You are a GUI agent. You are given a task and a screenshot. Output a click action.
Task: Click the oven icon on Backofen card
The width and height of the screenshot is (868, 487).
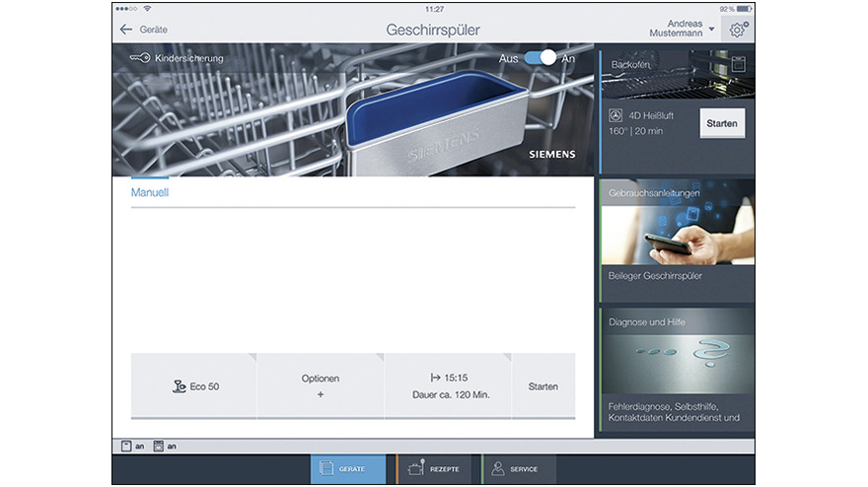pyautogui.click(x=739, y=64)
